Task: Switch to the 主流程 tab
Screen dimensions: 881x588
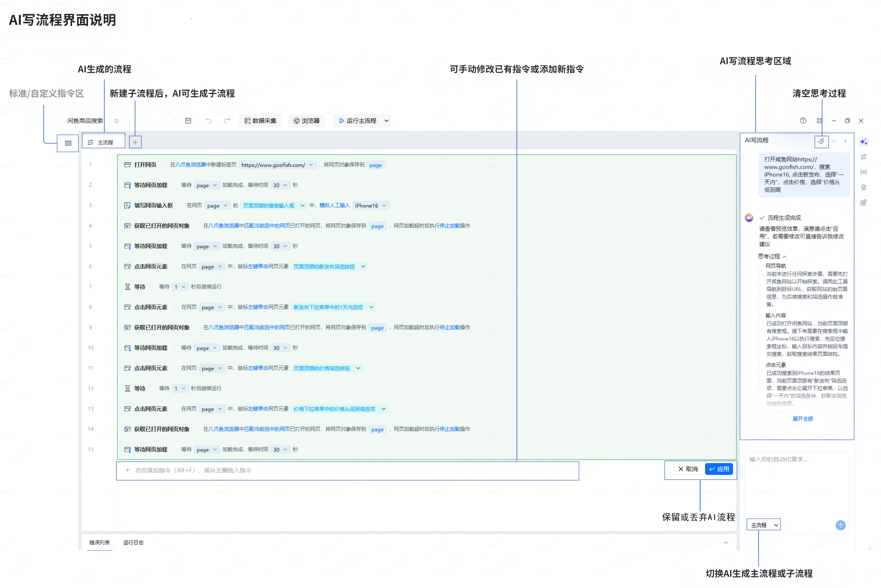Action: point(103,142)
